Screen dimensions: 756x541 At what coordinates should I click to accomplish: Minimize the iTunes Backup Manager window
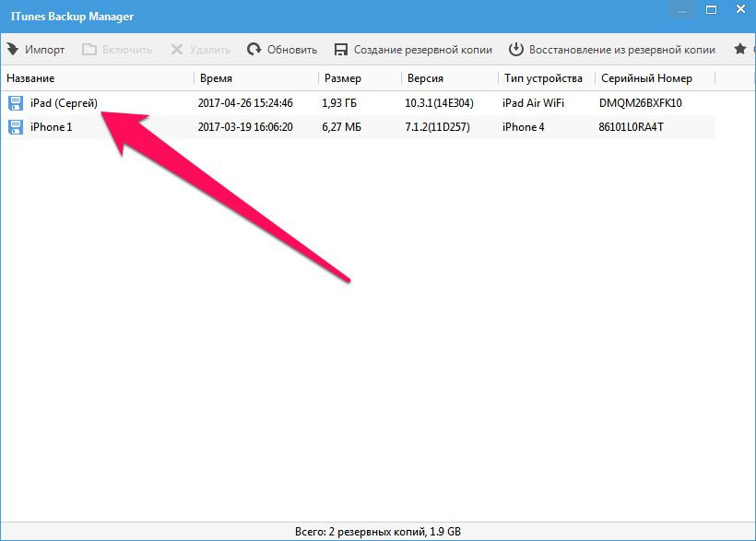682,9
